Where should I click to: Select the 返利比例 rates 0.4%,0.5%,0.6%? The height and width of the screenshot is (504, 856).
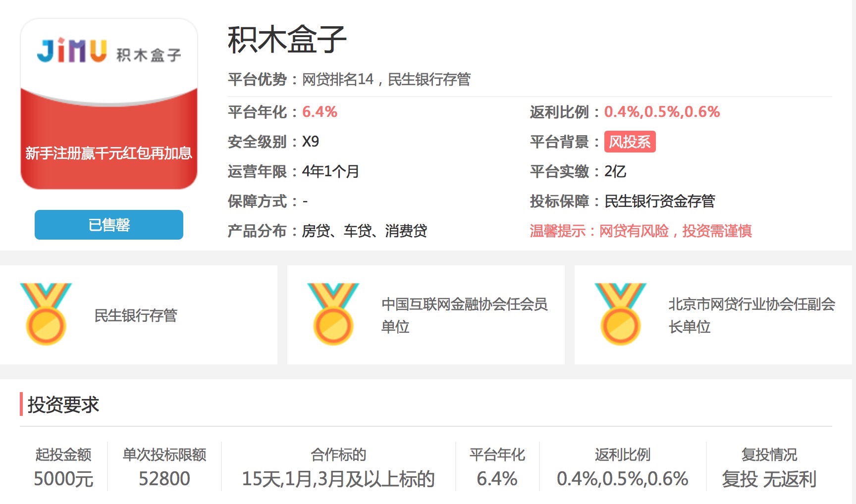(x=662, y=112)
